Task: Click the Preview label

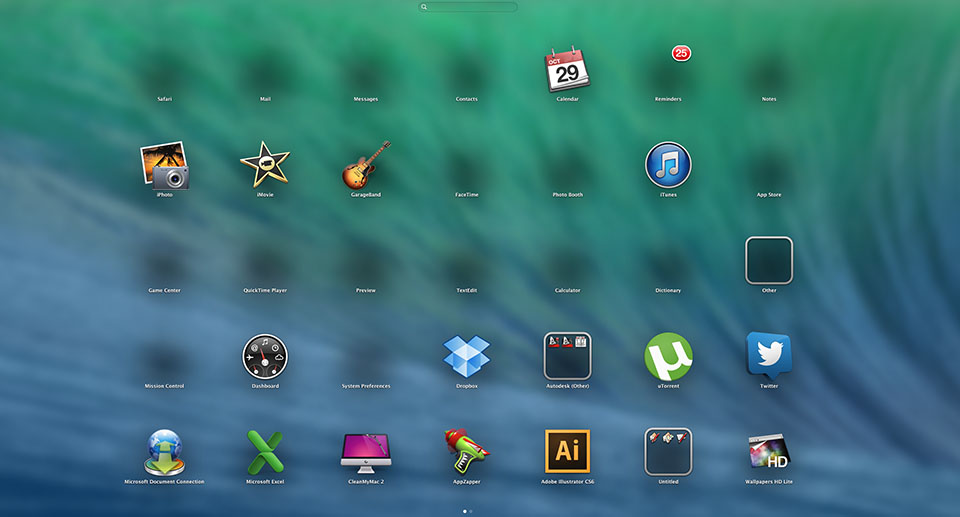Action: [x=366, y=290]
